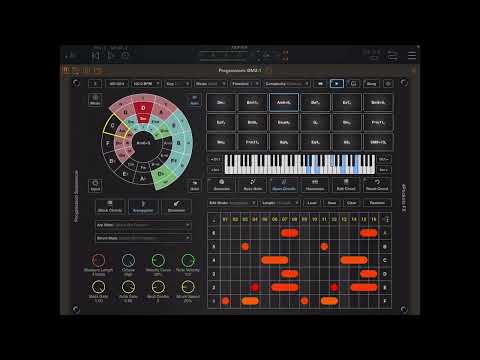Select Arpeggiator play mode

click(x=143, y=207)
